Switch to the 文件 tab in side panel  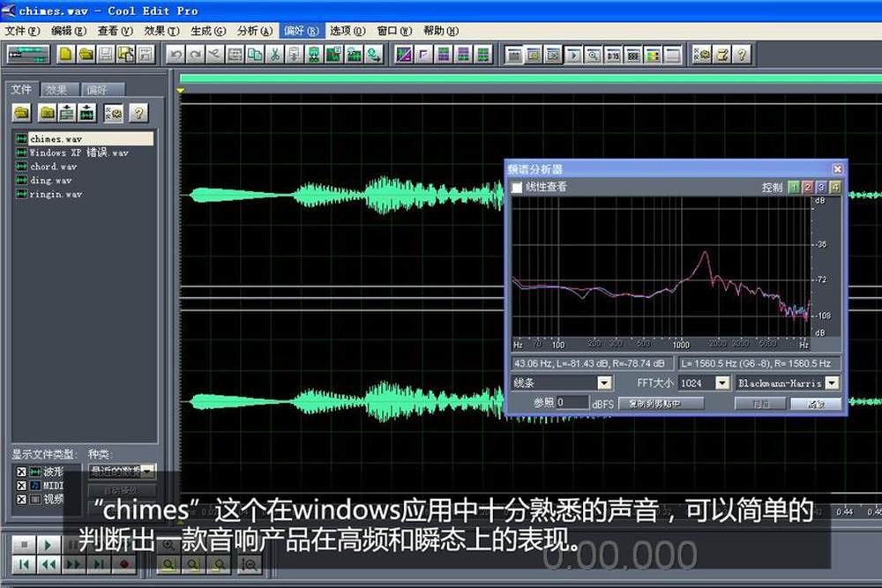(22, 89)
